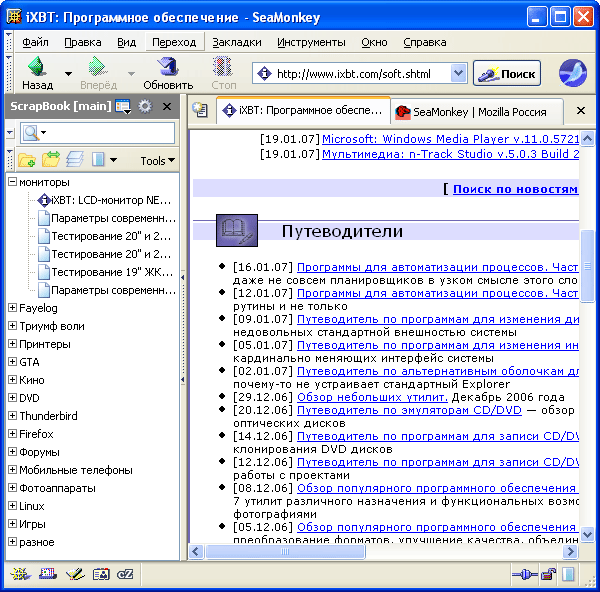The width and height of the screenshot is (600, 592).
Task: Close the current browser tab
Action: tap(580, 111)
